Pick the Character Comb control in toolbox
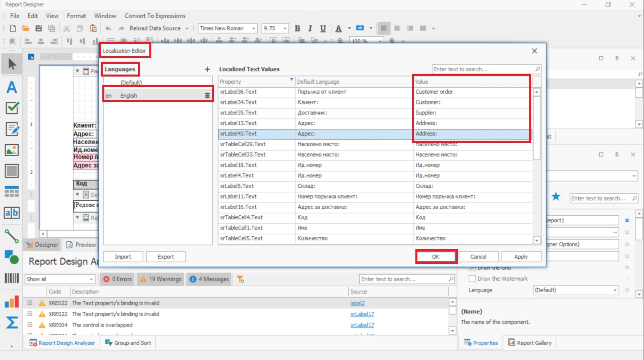Viewport: 644px width, 360px height. coord(12,213)
